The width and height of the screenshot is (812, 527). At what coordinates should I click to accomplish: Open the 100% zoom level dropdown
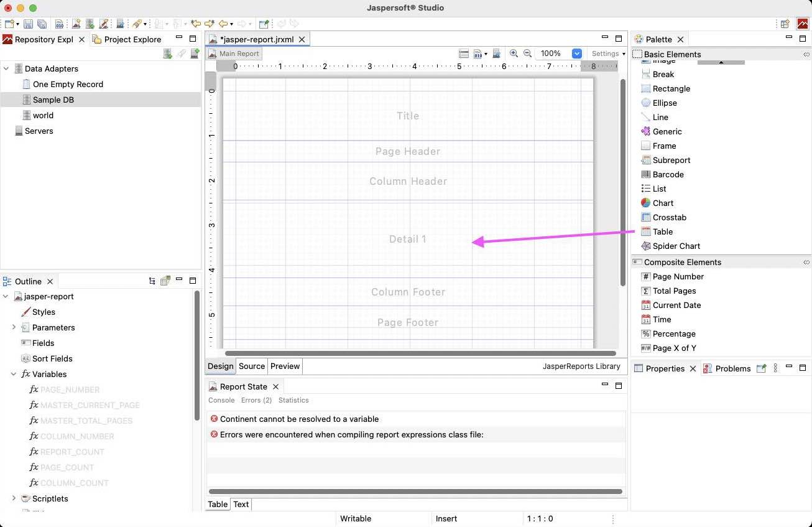[576, 54]
